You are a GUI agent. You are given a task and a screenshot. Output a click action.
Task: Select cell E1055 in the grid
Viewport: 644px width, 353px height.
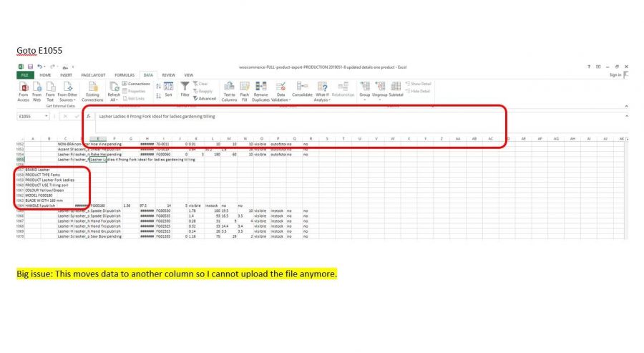point(98,160)
